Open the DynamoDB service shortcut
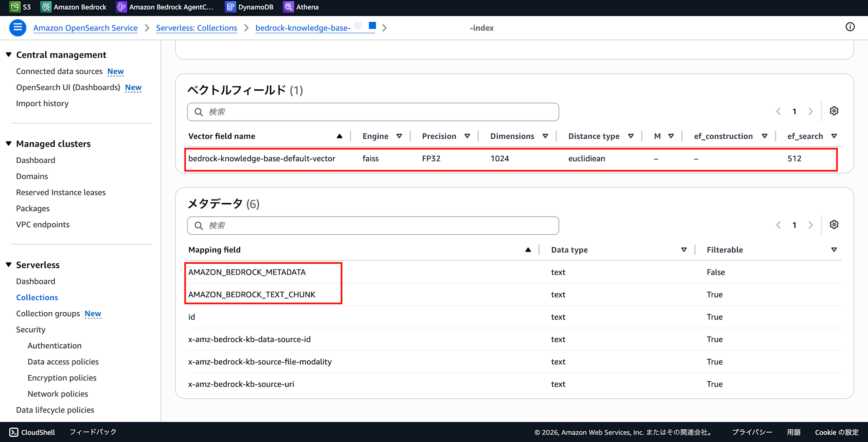This screenshot has width=868, height=442. pos(250,7)
